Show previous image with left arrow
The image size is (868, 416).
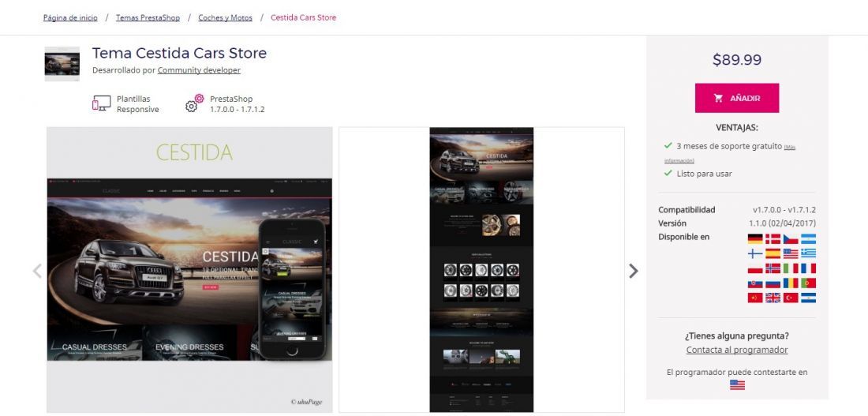37,271
